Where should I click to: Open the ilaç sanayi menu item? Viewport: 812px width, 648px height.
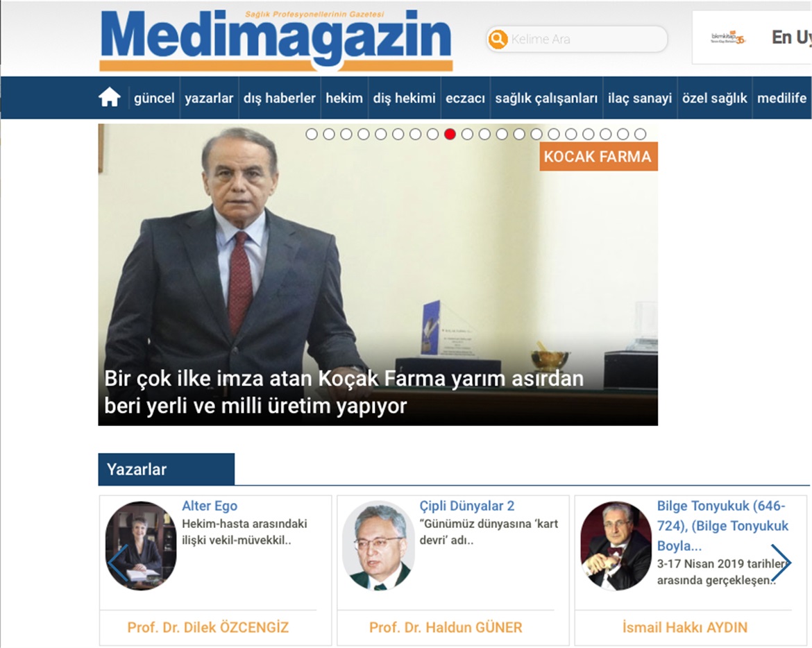coord(640,98)
